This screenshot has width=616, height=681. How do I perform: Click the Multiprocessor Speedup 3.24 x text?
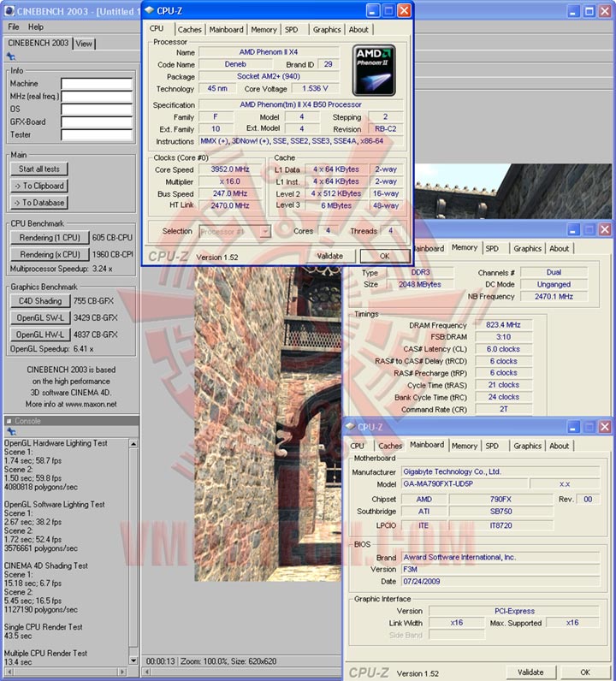62,269
